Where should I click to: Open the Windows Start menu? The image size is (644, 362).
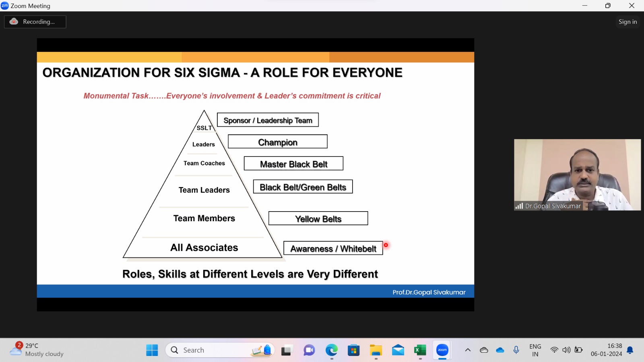point(152,350)
